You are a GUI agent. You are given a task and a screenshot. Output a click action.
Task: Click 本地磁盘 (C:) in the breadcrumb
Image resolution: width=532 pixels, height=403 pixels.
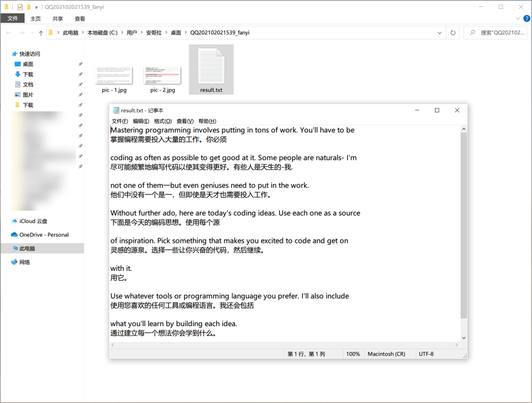point(102,33)
